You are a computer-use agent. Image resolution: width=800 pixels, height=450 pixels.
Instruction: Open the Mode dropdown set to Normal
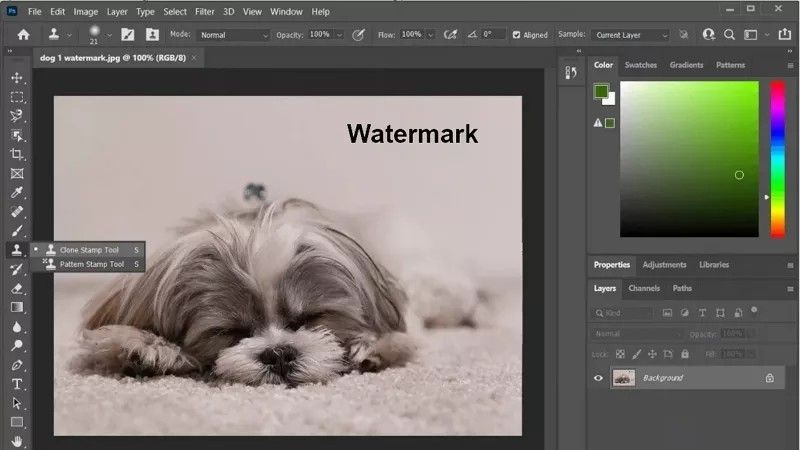[x=233, y=35]
